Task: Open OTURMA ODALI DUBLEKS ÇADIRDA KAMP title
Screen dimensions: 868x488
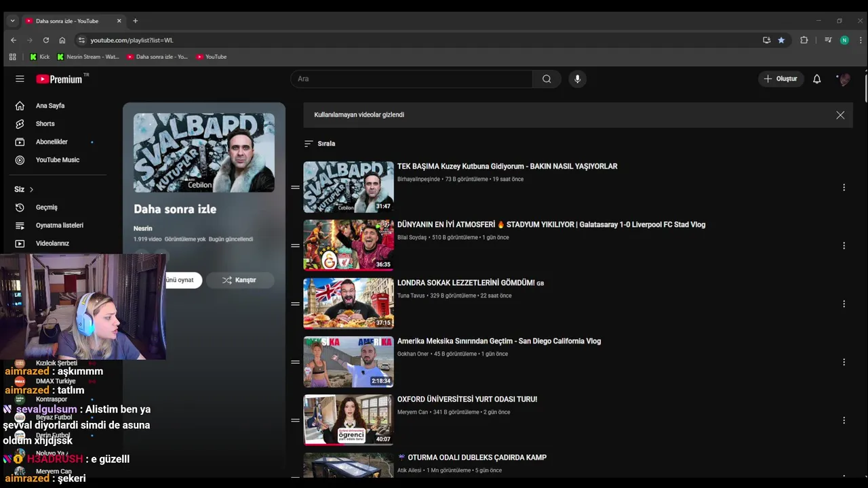Action: 472,457
